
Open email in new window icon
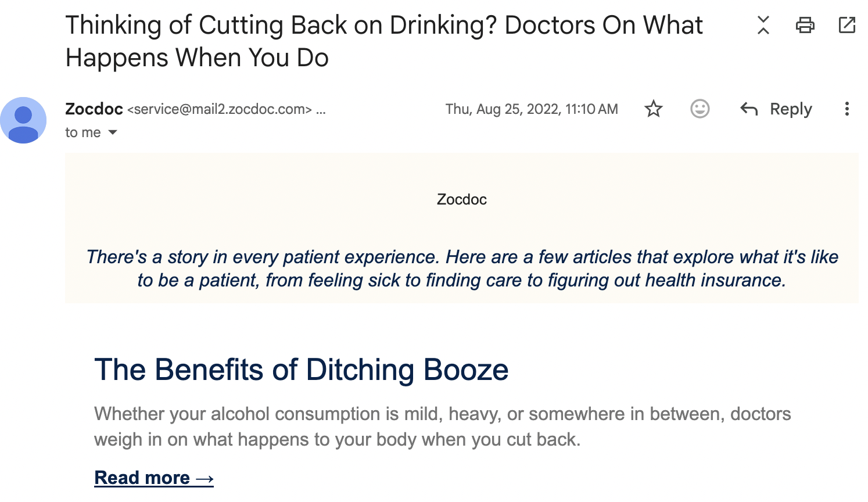click(847, 25)
